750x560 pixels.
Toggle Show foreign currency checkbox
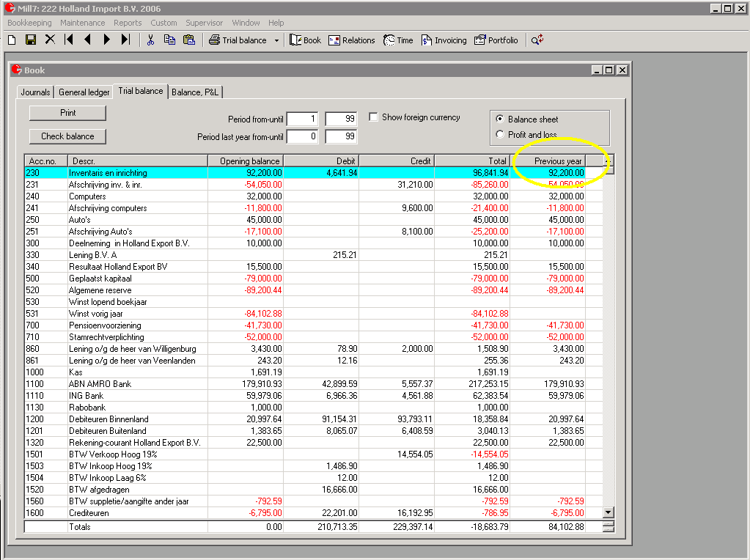click(x=374, y=117)
